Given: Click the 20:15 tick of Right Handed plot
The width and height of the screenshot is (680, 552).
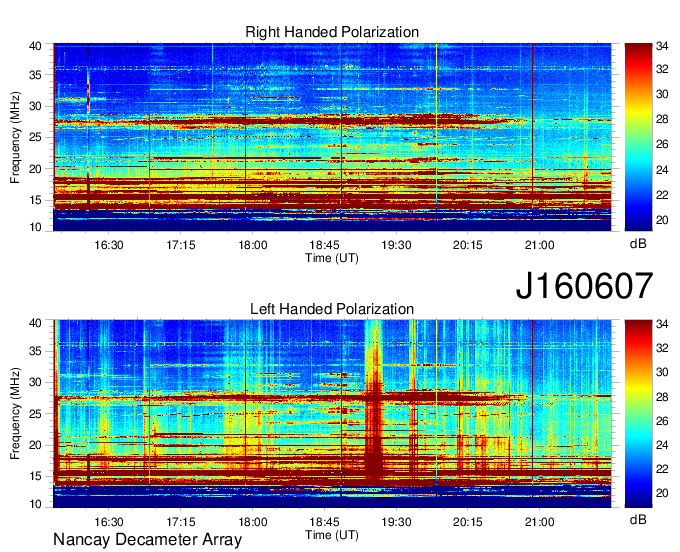Looking at the screenshot, I should tap(468, 245).
